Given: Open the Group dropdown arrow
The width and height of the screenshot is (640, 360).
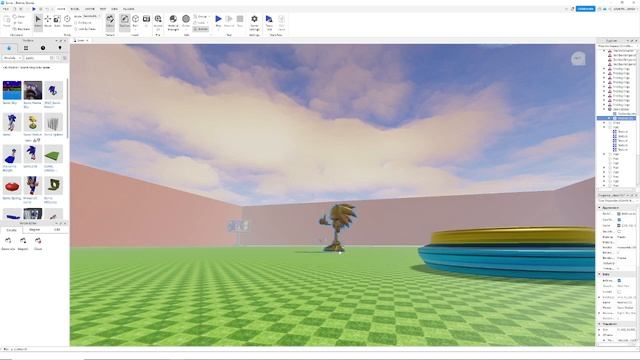Looking at the screenshot, I should click(x=209, y=16).
